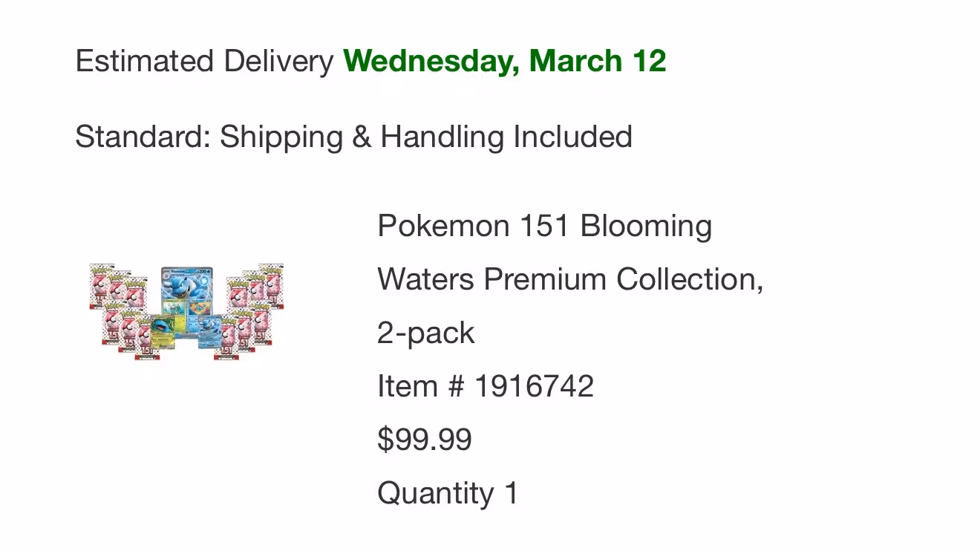980x551 pixels.
Task: Click the "Waters Premium Collection," title line
Action: pos(570,279)
